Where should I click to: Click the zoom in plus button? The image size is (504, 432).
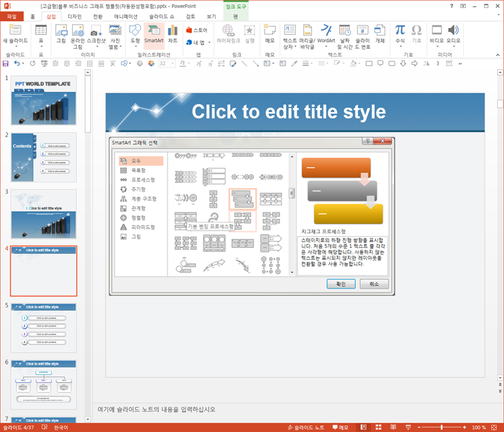point(465,427)
